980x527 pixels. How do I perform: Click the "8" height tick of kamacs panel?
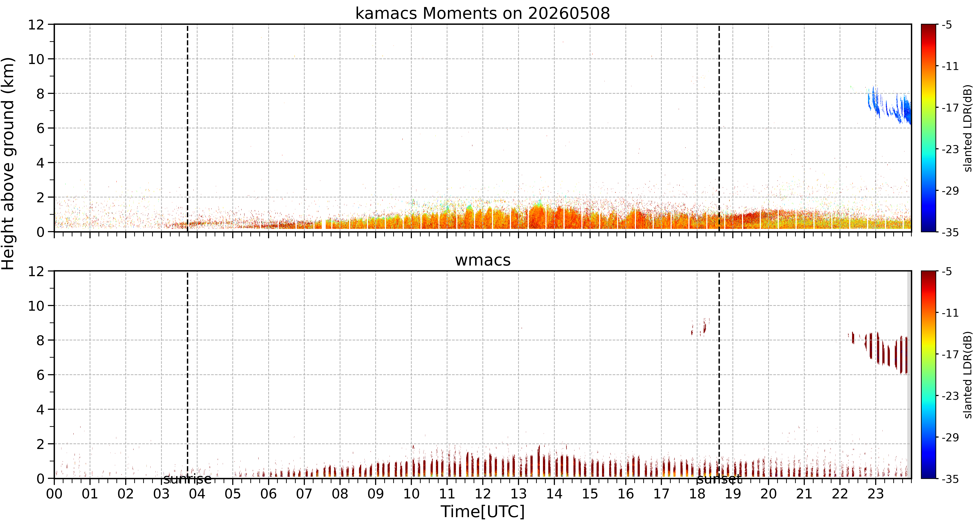(x=40, y=94)
